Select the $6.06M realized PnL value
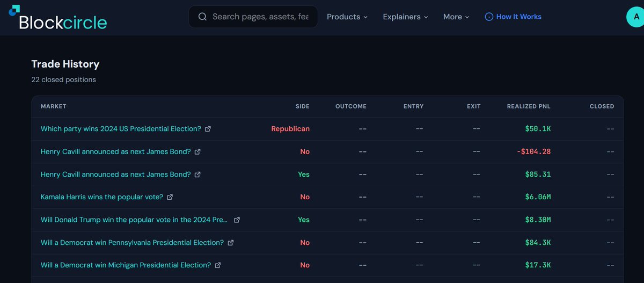Viewport: 644px width, 283px height. pyautogui.click(x=538, y=197)
